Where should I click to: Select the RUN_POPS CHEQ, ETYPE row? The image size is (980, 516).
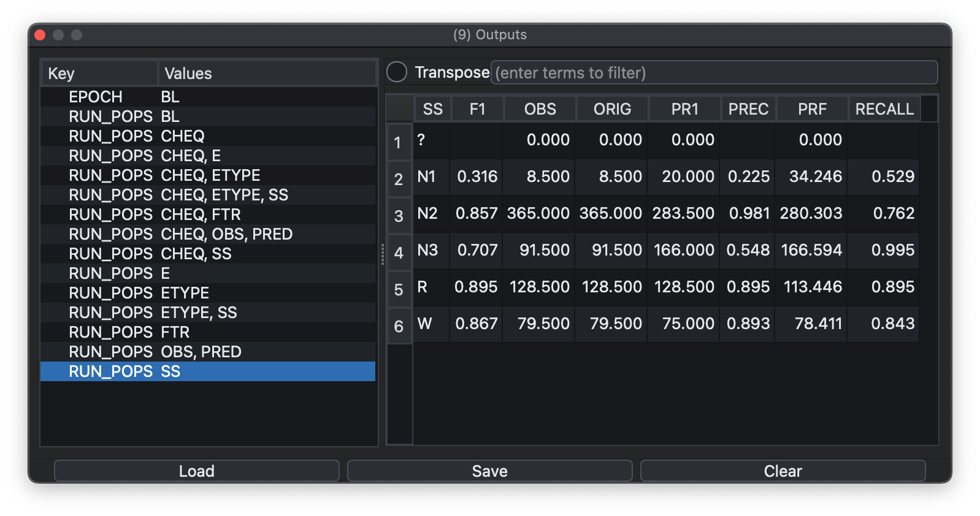point(208,175)
